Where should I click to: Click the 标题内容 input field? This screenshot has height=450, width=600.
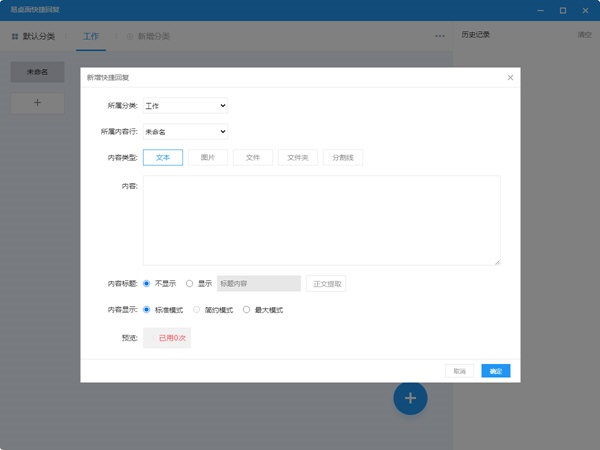[259, 284]
